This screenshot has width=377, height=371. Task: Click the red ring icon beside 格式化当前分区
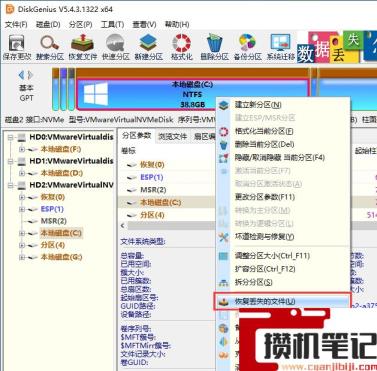click(223, 131)
